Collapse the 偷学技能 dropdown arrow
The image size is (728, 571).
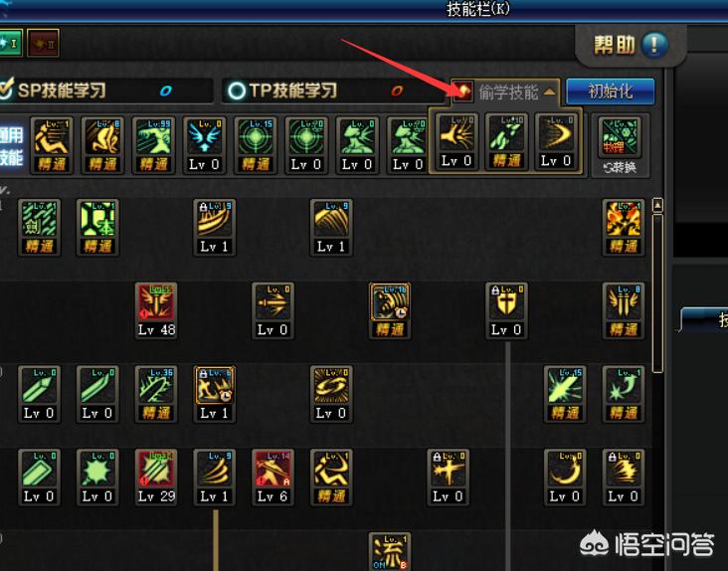tap(550, 92)
